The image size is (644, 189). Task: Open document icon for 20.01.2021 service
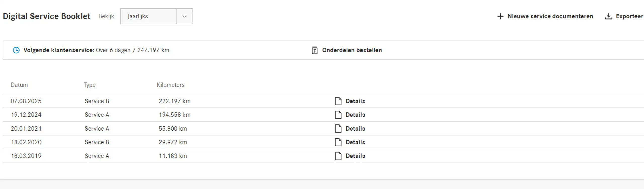(x=338, y=129)
